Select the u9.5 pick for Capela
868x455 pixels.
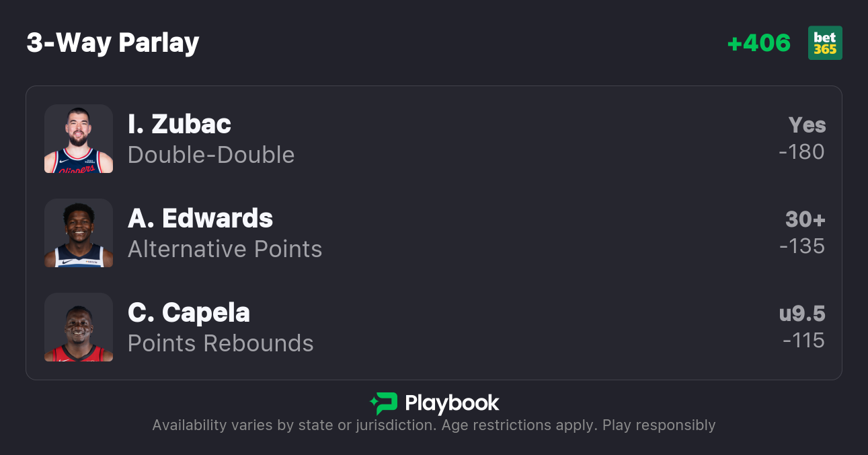click(x=801, y=314)
